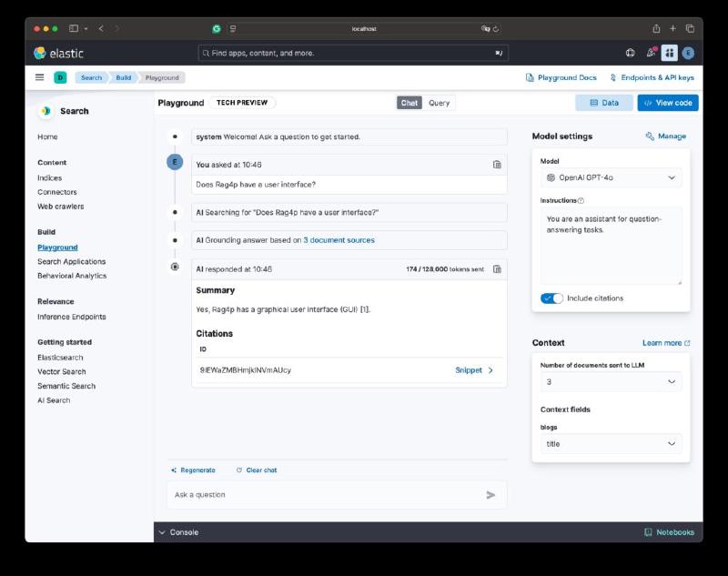The height and width of the screenshot is (576, 728).
Task: Click the Learn more context link
Action: pos(666,343)
